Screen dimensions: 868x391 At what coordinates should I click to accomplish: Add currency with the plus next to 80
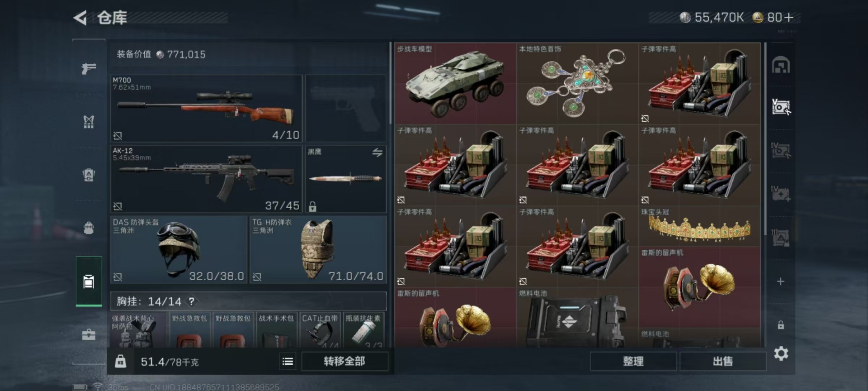click(789, 17)
